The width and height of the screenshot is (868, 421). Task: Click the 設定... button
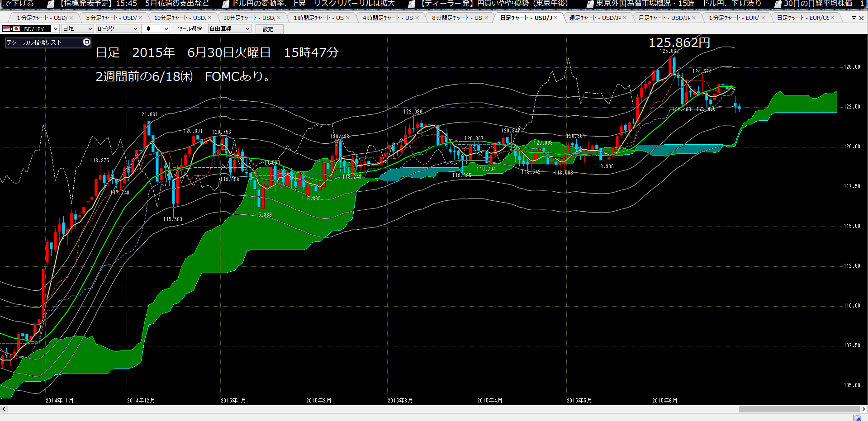(270, 29)
